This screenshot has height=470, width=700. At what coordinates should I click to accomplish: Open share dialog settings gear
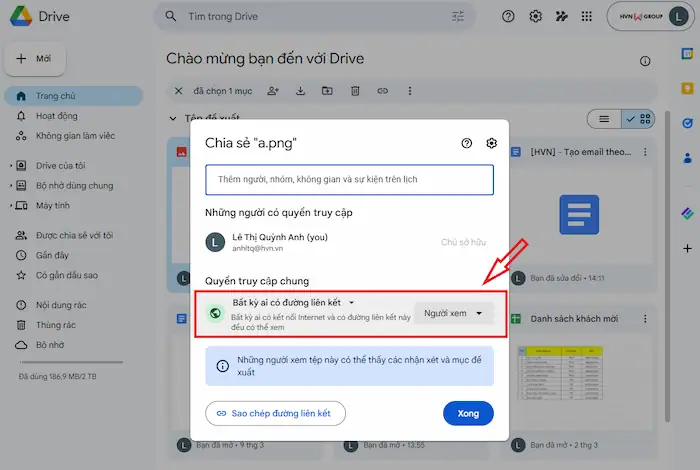[491, 143]
